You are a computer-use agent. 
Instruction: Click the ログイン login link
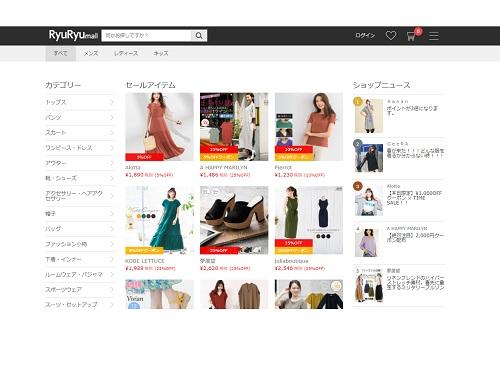(365, 35)
